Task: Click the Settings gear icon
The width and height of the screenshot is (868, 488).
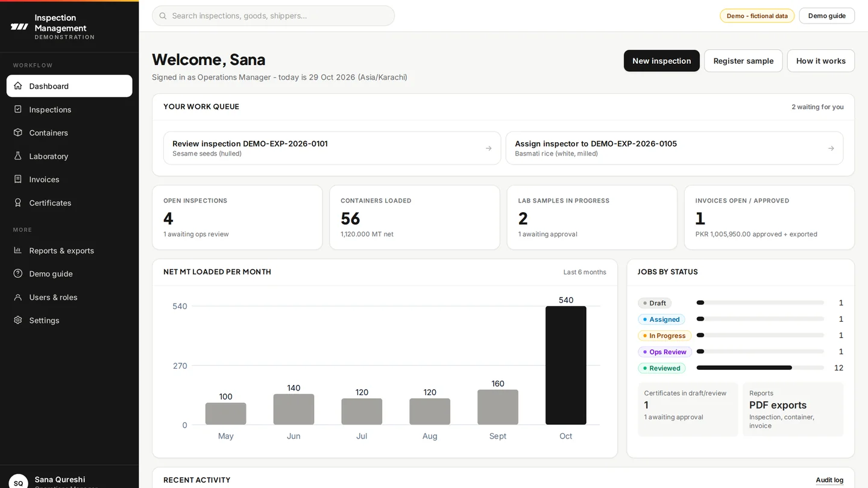Action: pos(18,321)
